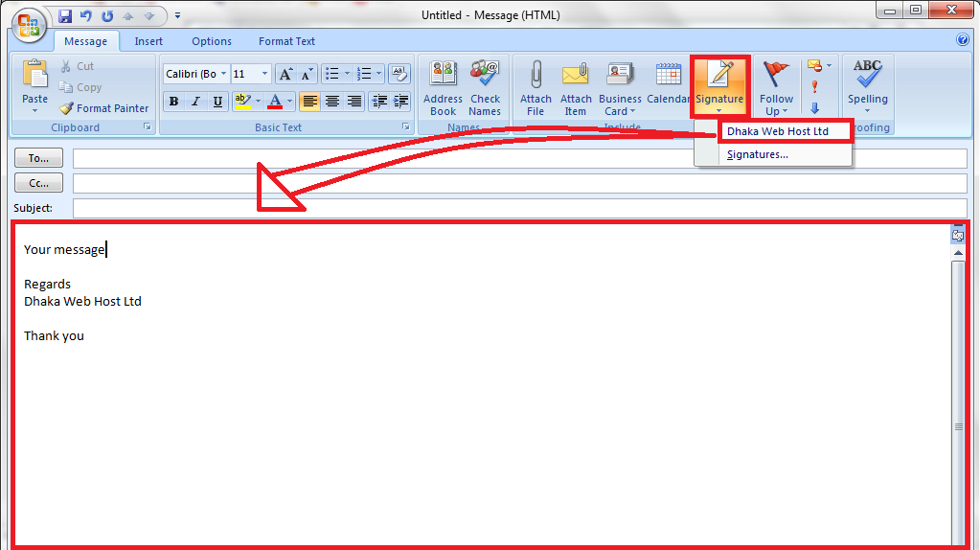Clear all text formatting
This screenshot has width=980, height=550.
click(399, 74)
